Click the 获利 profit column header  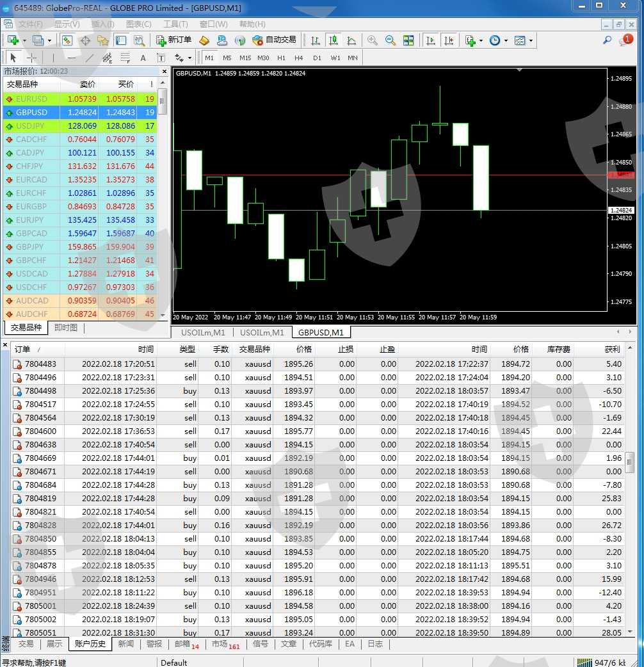612,350
